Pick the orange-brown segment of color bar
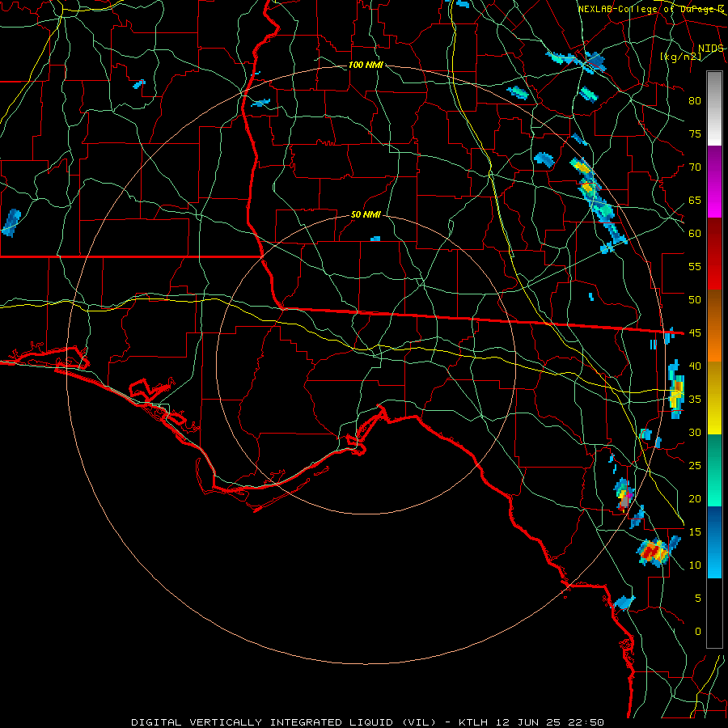The height and width of the screenshot is (728, 728). 714,326
